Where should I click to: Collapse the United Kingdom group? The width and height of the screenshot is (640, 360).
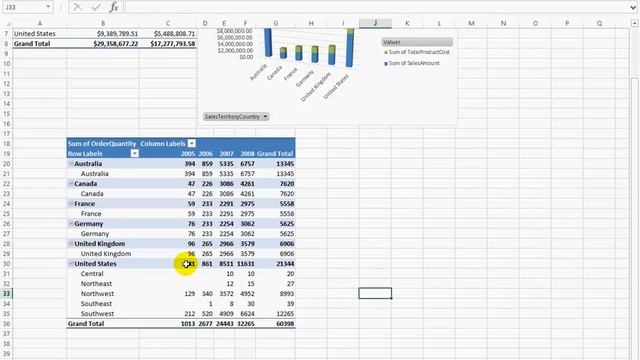(x=71, y=243)
